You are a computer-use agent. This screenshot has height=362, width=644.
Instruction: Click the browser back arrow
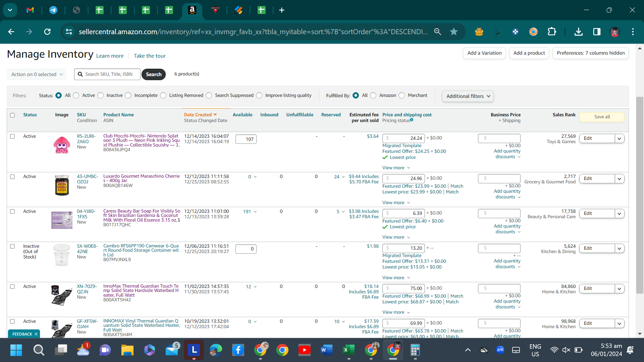(11, 32)
